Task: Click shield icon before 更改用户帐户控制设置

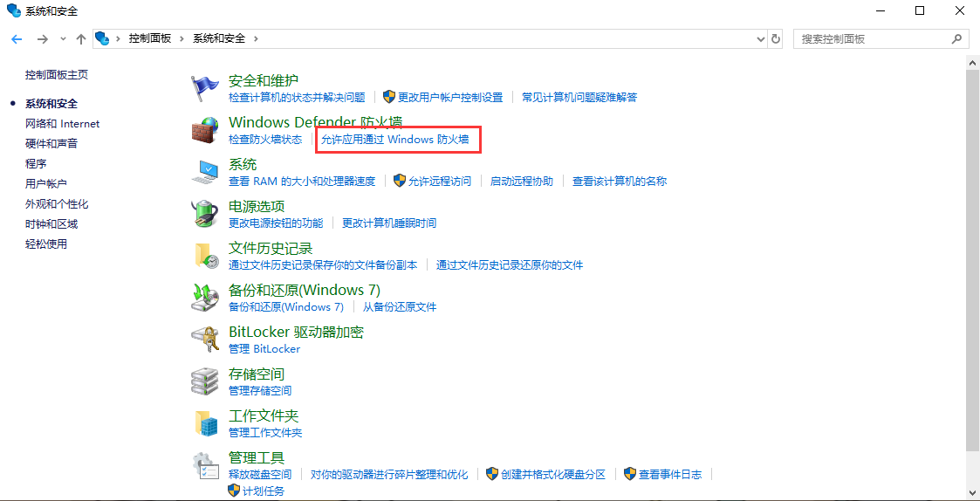Action: (x=389, y=97)
